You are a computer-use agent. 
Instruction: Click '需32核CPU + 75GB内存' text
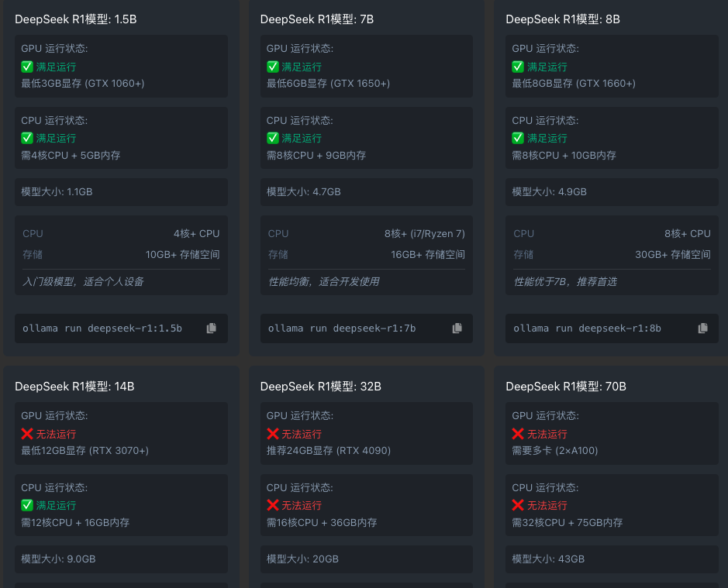(x=568, y=523)
